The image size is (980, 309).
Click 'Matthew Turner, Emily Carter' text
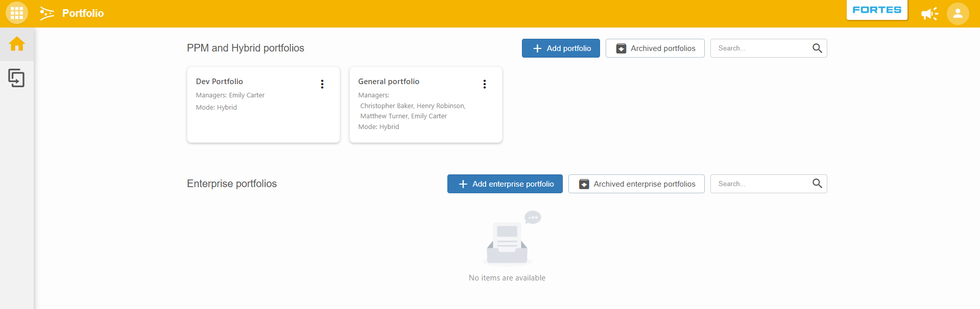pyautogui.click(x=403, y=116)
